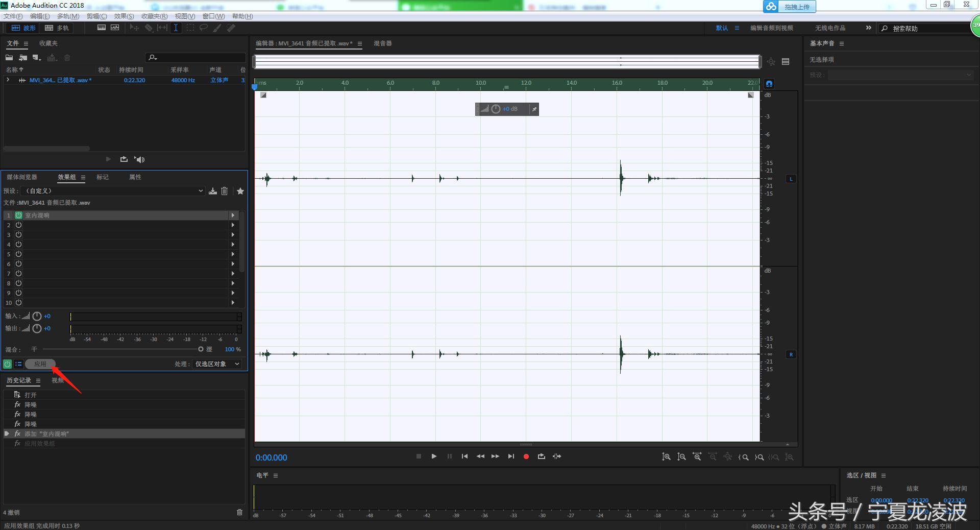Viewport: 980px width, 530px height.
Task: Show the spectral frequency display
Action: [x=102, y=28]
